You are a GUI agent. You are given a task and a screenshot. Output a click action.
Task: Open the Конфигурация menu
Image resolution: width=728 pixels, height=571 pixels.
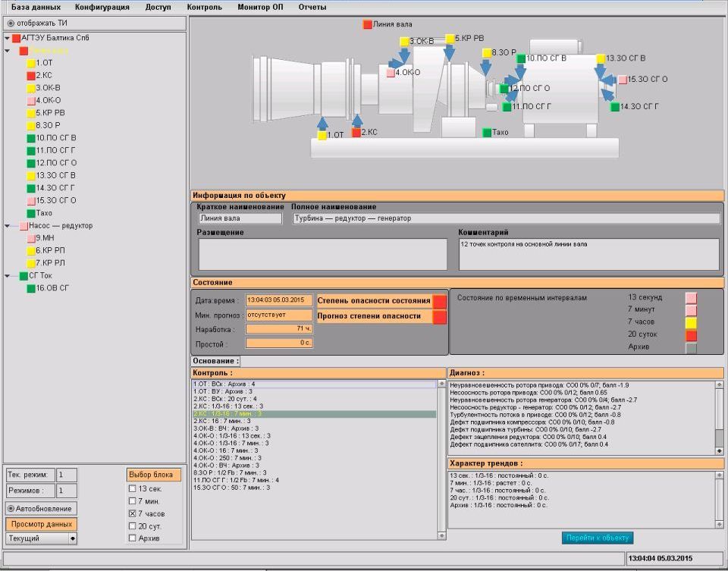pos(102,7)
